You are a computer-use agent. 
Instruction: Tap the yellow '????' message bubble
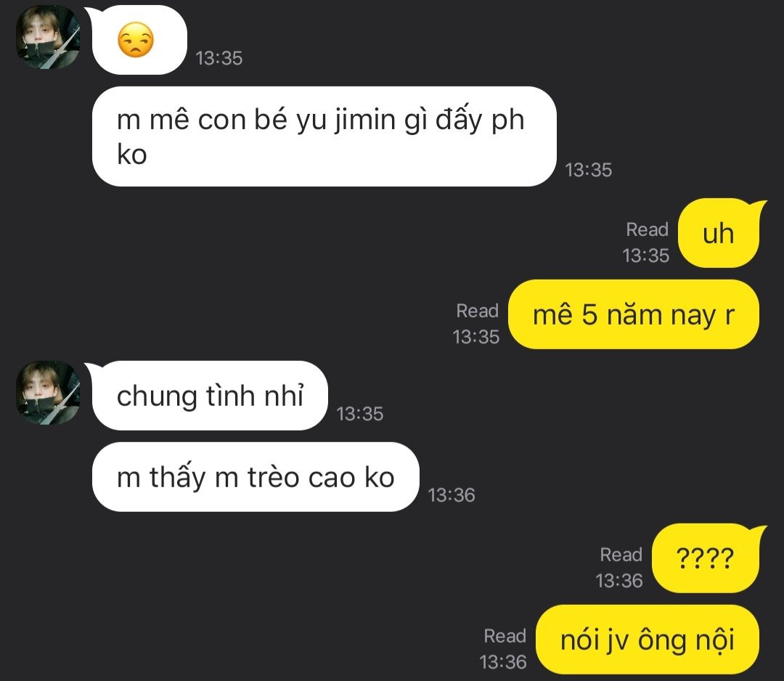tap(706, 558)
